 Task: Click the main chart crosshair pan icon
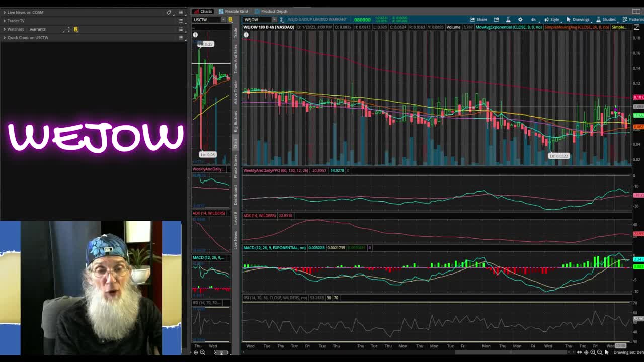(x=586, y=352)
